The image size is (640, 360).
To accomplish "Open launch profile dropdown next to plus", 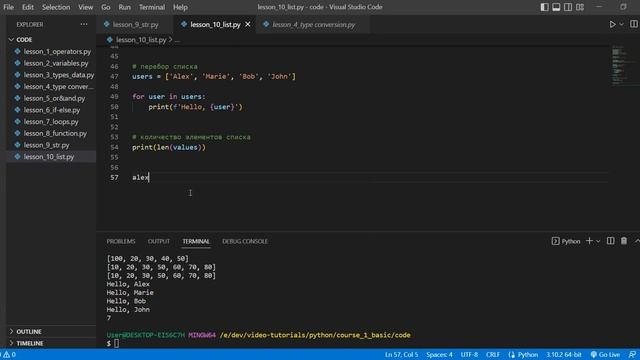I will tap(598, 241).
